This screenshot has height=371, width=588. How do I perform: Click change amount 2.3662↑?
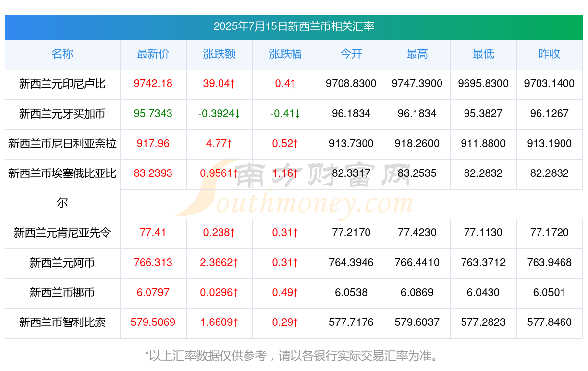click(219, 263)
